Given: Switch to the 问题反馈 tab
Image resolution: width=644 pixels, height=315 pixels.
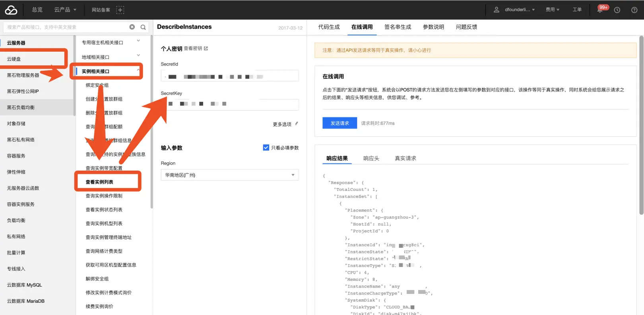Looking at the screenshot, I should coord(466,27).
